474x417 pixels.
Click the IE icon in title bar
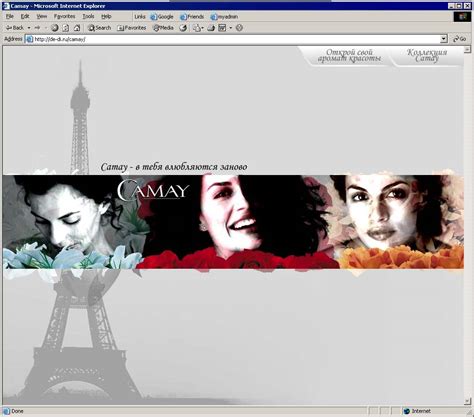6,6
